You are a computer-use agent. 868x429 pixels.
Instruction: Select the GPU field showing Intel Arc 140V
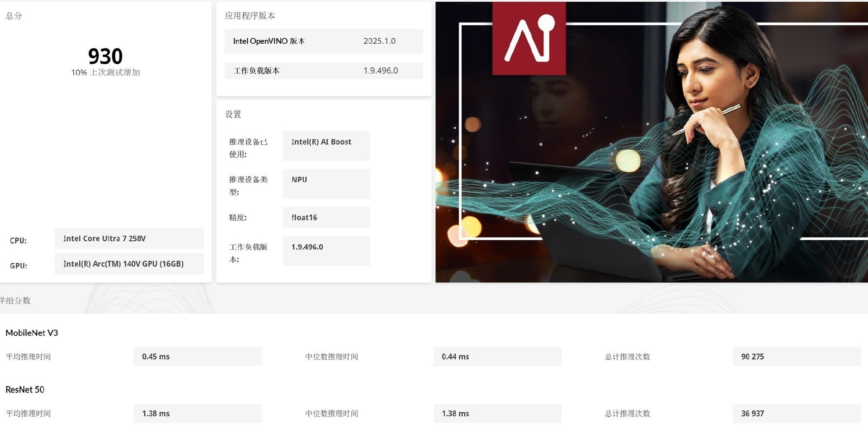tap(129, 264)
